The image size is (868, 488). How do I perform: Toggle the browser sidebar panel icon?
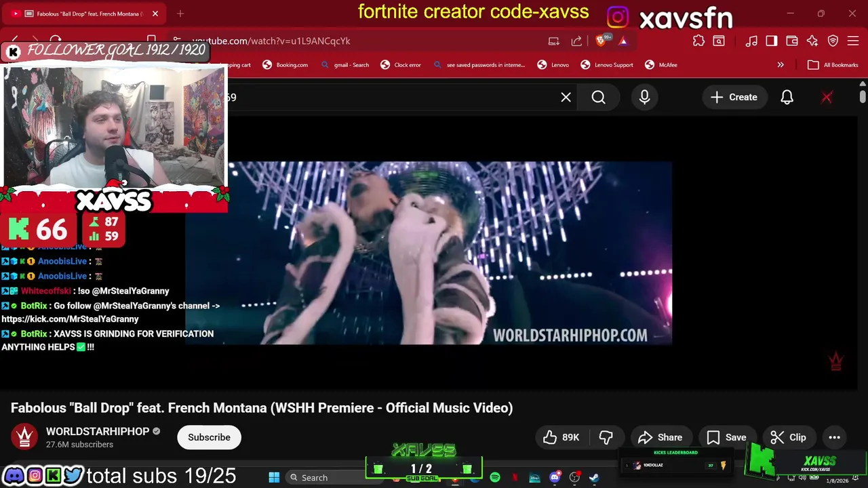point(772,41)
